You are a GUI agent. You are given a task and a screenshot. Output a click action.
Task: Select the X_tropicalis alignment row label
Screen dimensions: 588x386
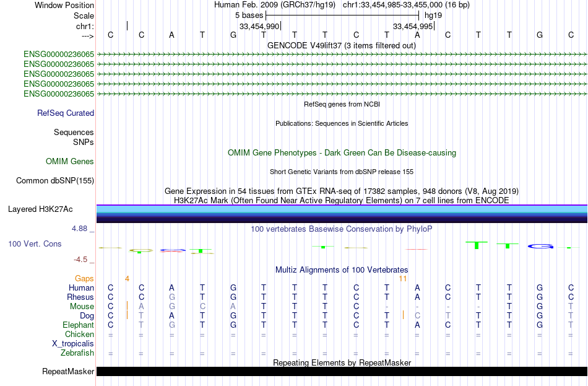coord(73,344)
